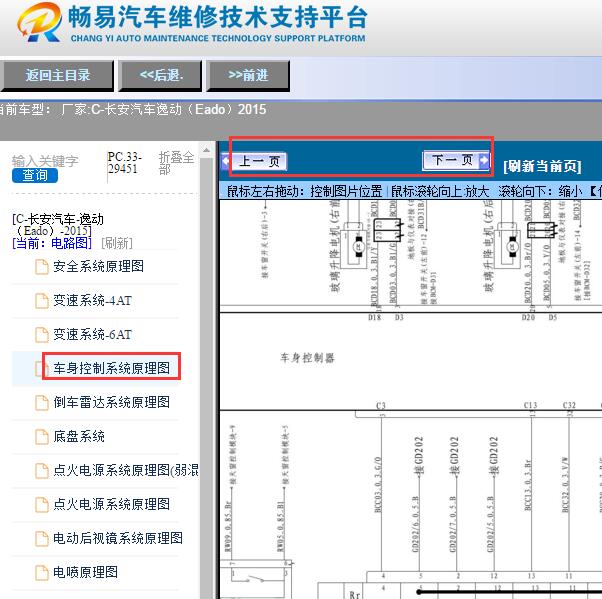This screenshot has width=602, height=599.
Task: Click the 返回主目录 button
Action: tap(58, 76)
